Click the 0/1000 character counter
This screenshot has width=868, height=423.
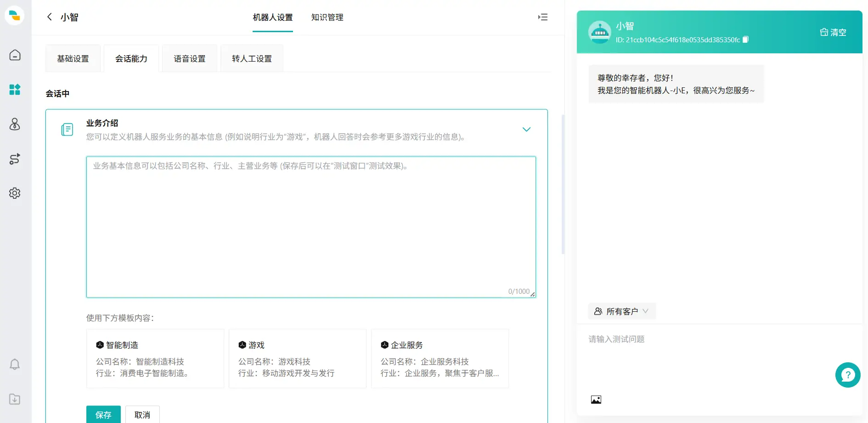519,291
